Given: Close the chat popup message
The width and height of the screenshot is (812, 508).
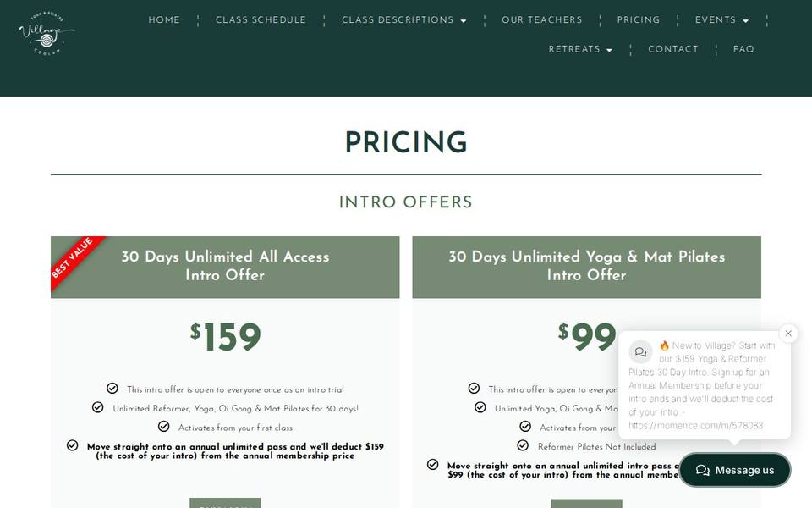Looking at the screenshot, I should point(788,334).
